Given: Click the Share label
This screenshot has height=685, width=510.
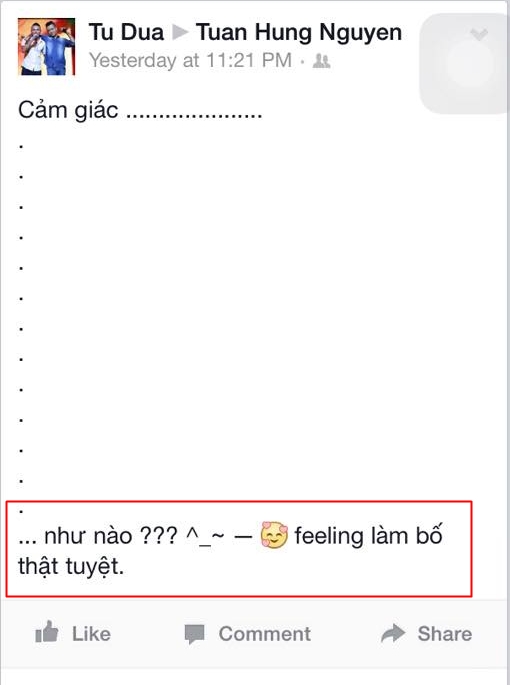Looking at the screenshot, I should 445,633.
